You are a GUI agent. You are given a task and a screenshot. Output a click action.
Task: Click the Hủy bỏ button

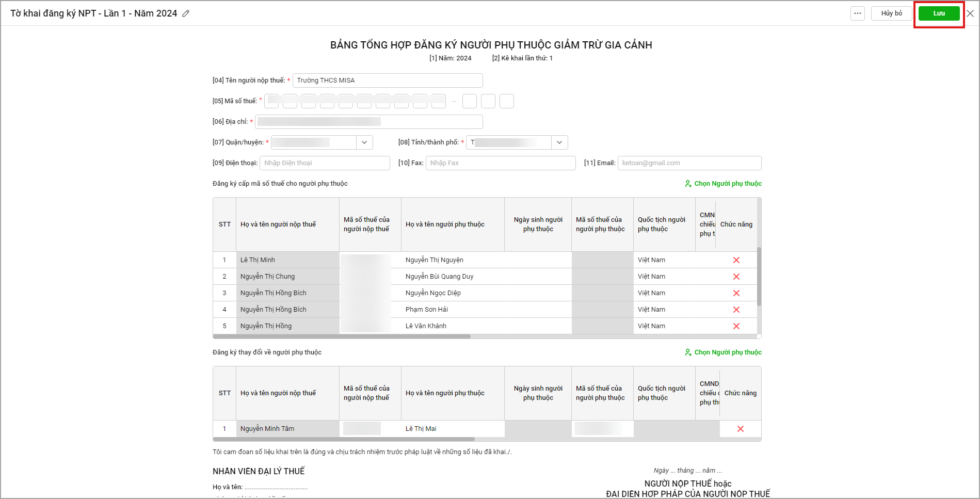(x=891, y=13)
